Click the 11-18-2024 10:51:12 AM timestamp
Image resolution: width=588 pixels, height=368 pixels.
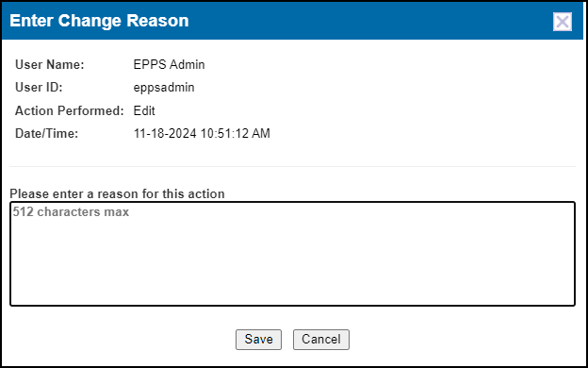point(202,134)
